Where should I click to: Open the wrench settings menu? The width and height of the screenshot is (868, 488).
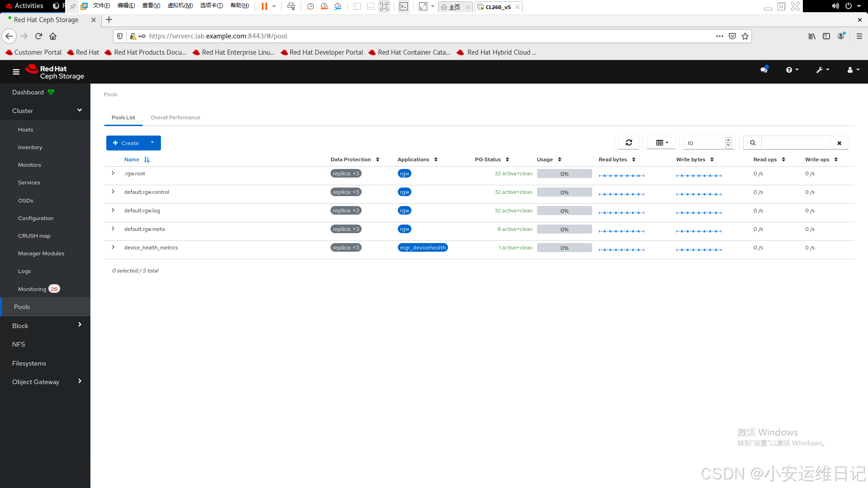click(823, 70)
